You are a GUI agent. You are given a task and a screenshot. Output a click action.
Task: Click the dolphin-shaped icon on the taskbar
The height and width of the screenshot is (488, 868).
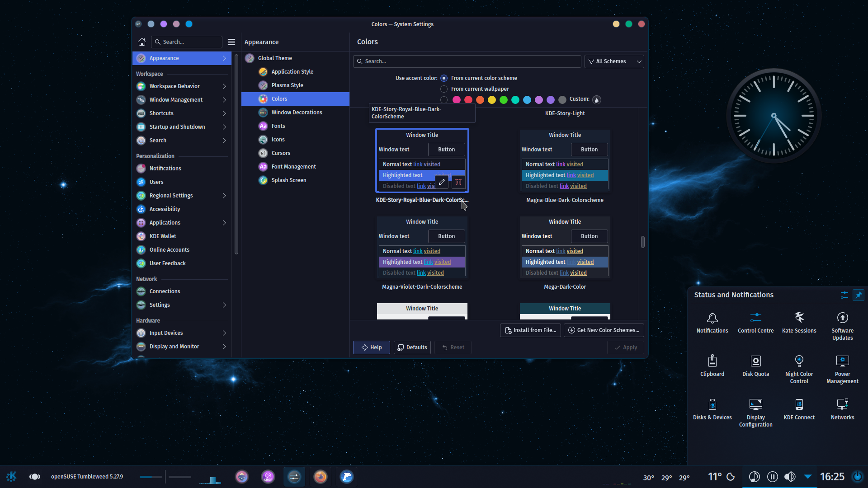pyautogui.click(x=347, y=477)
